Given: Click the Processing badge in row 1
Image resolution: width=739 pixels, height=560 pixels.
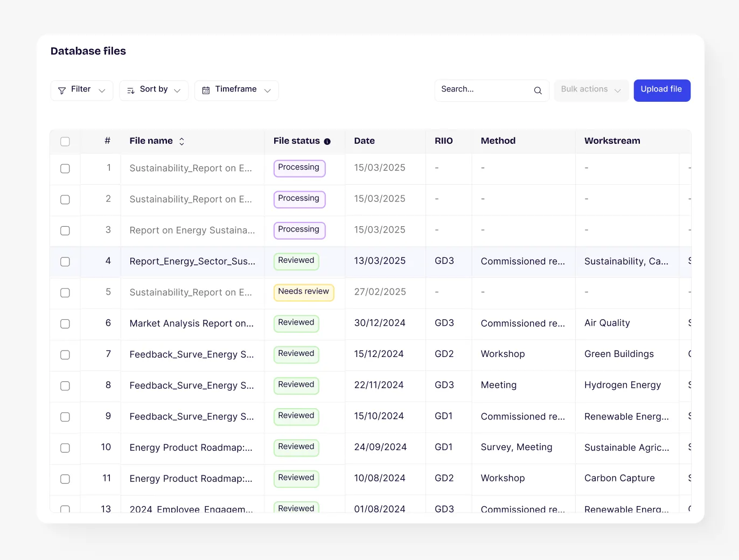Looking at the screenshot, I should click(x=299, y=168).
